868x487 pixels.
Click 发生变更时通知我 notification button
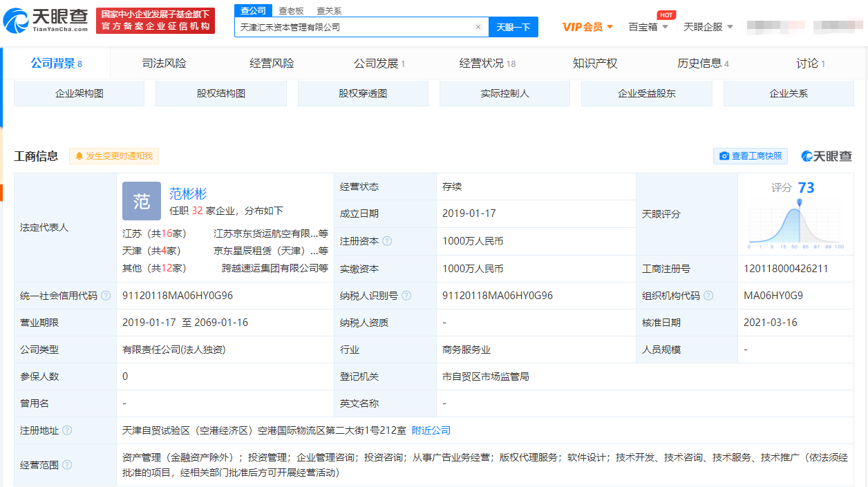(x=114, y=156)
